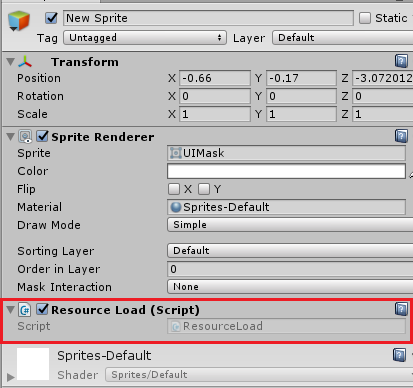413x388 pixels.
Task: Click the Order in Layer field
Action: 290,269
